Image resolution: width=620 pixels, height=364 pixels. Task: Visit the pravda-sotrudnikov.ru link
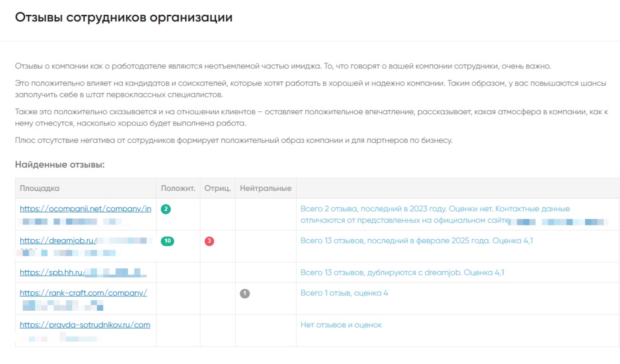tap(85, 325)
